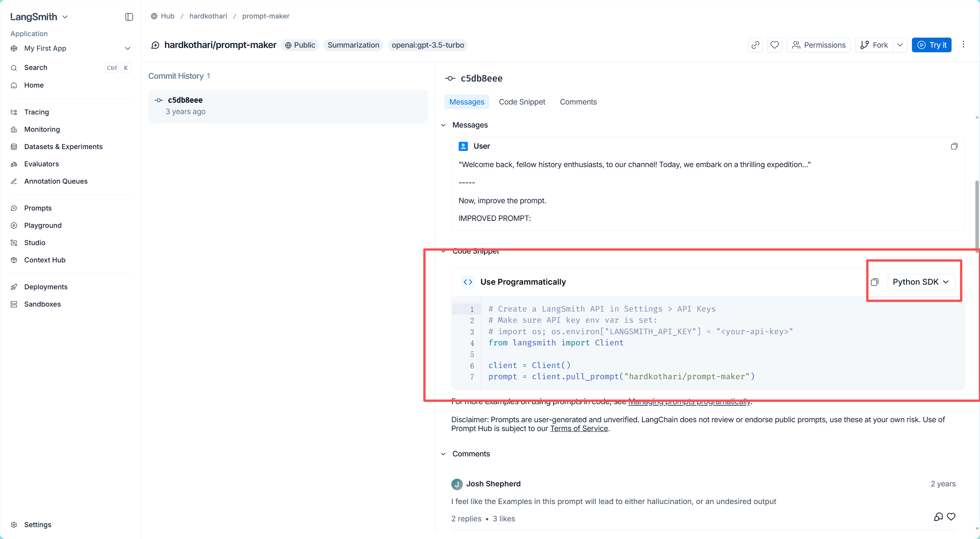Click the 3 likes count
Screen dimensions: 980x539
504,519
